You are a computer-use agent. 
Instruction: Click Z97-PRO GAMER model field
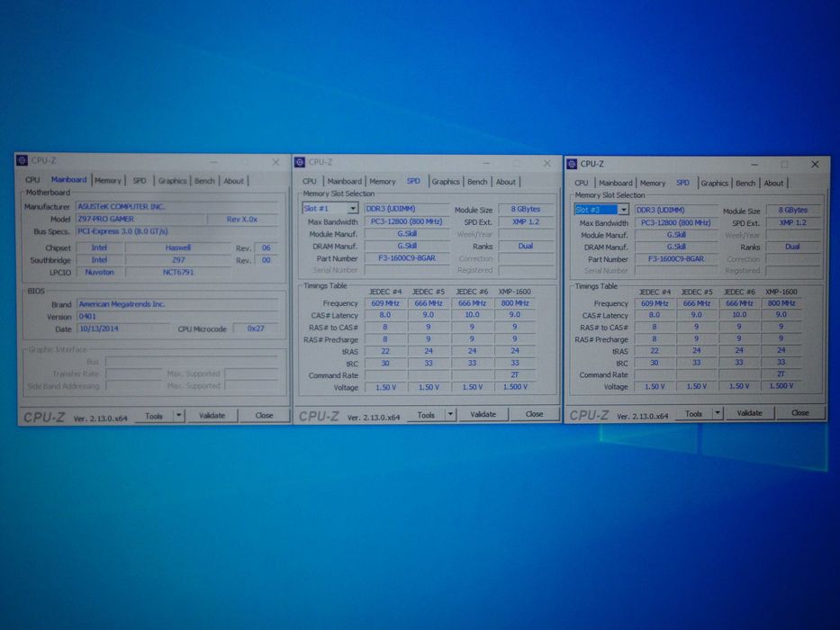[x=141, y=219]
